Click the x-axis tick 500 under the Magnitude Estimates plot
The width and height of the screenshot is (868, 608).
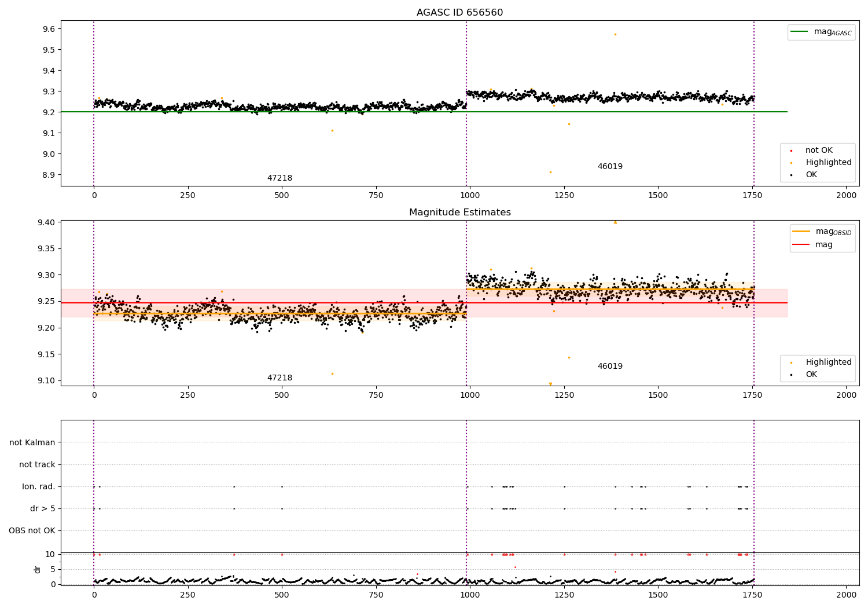point(282,395)
